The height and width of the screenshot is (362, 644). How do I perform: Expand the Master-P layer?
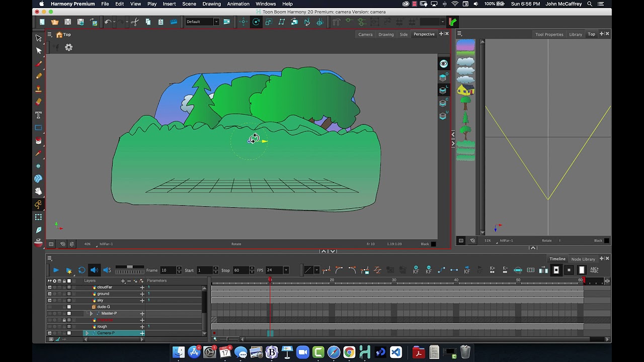point(91,314)
